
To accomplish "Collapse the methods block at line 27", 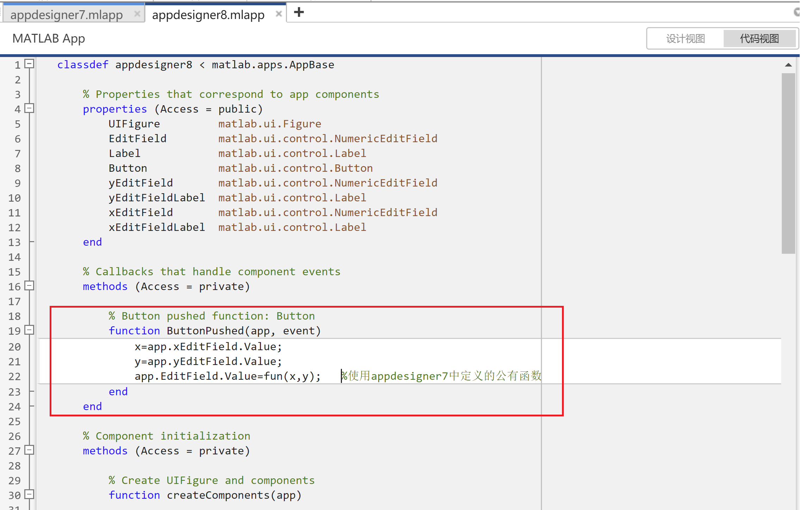I will click(x=30, y=450).
